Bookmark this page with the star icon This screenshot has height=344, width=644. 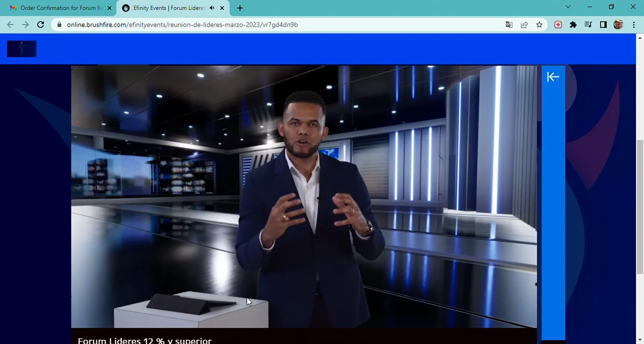(539, 25)
